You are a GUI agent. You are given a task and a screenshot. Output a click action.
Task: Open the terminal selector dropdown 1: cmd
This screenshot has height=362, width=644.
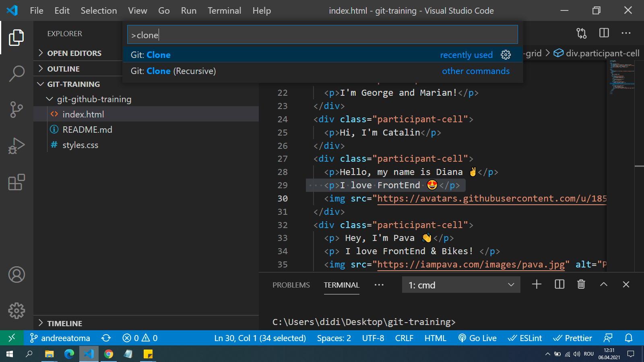point(461,285)
